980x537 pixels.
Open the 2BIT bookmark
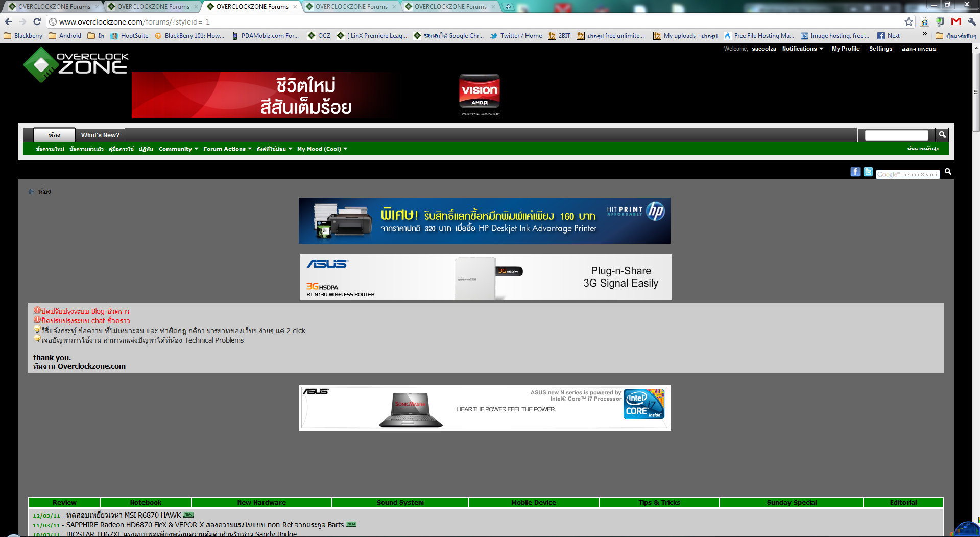coord(559,36)
